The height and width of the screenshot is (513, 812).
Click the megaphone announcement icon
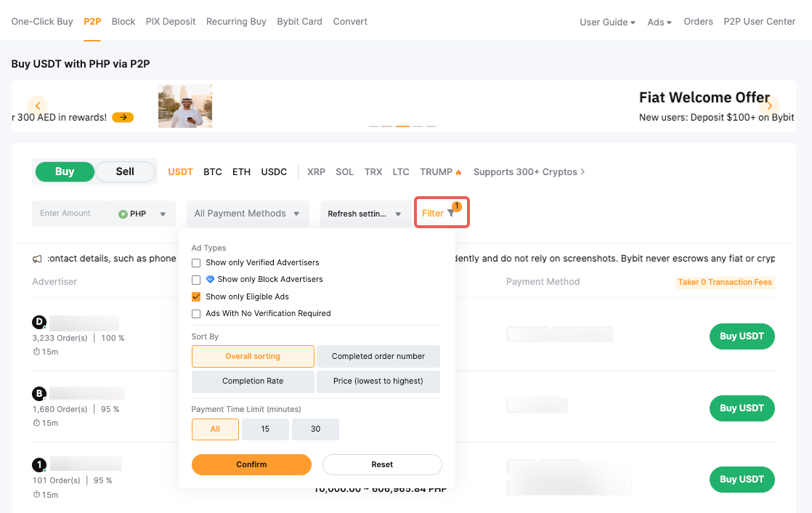[37, 259]
